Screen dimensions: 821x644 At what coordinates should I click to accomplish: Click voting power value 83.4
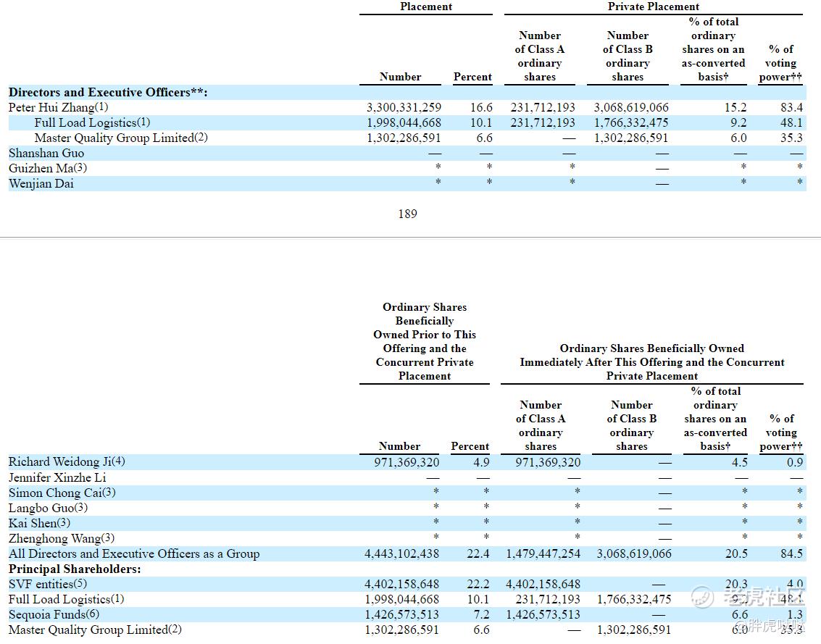click(x=792, y=108)
